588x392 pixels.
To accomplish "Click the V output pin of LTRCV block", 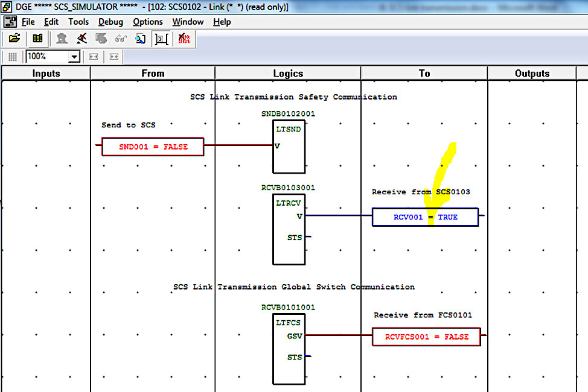I will pos(299,217).
